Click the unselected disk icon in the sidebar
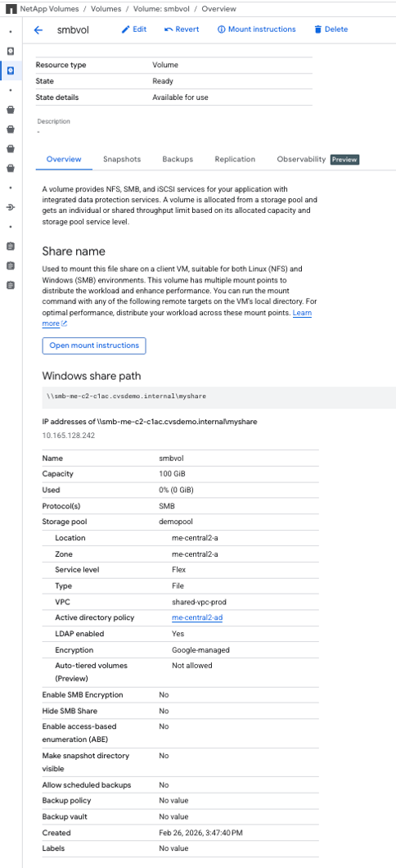 point(11,52)
